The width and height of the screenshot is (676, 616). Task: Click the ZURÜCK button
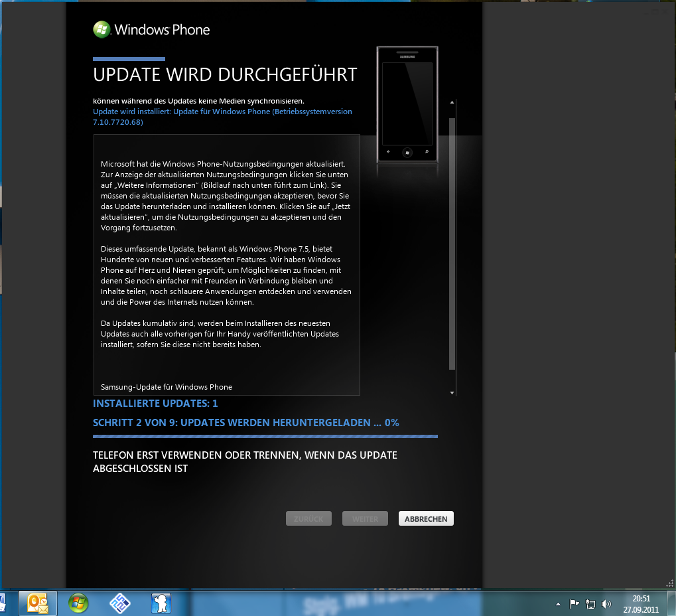click(308, 518)
